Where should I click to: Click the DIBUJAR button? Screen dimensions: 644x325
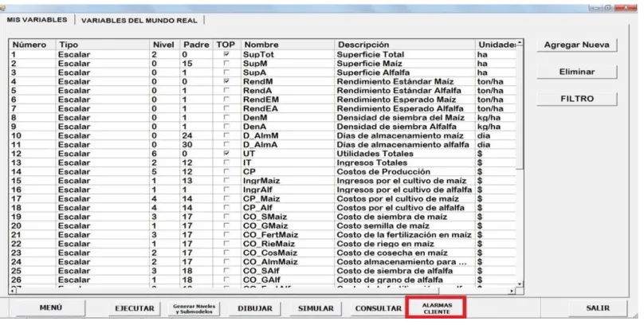coord(254,308)
